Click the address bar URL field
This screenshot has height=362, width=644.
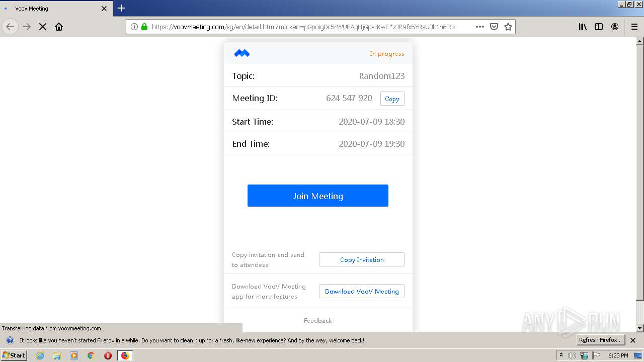[x=304, y=27]
